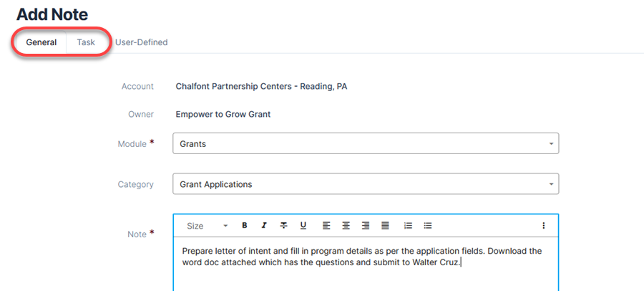The width and height of the screenshot is (644, 291).
Task: Switch to the General tab
Action: (x=41, y=42)
